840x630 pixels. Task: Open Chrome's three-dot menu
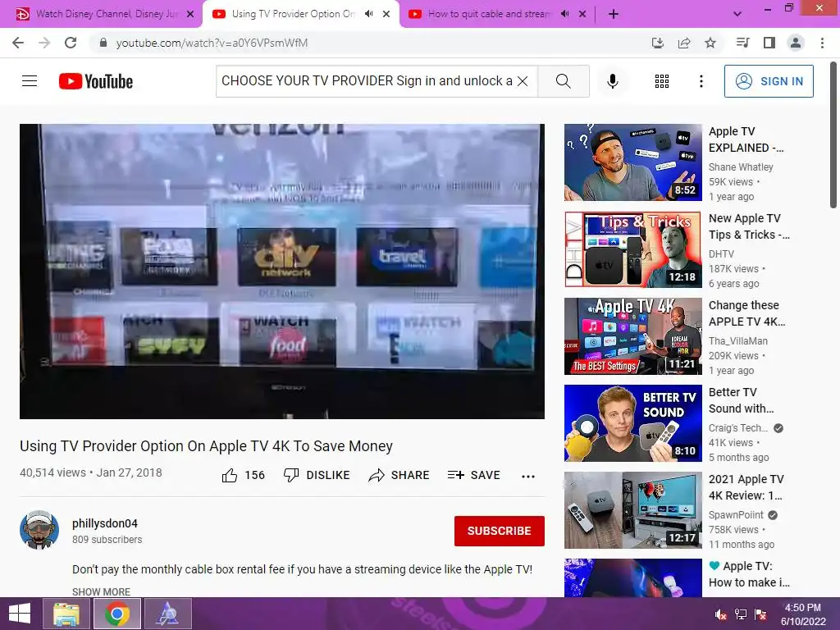point(822,43)
